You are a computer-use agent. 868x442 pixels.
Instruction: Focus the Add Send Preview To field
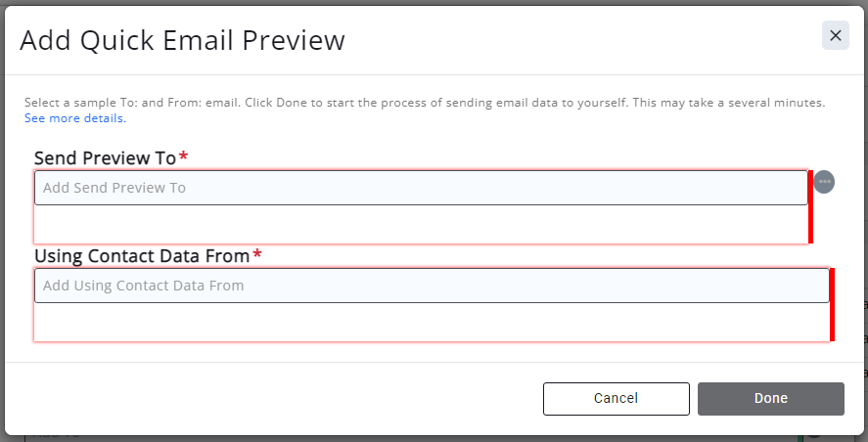point(421,188)
